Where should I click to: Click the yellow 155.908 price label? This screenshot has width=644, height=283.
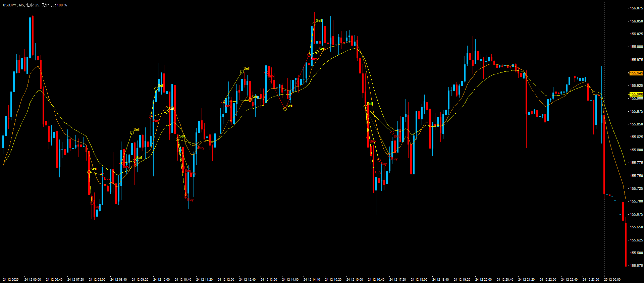(636, 95)
